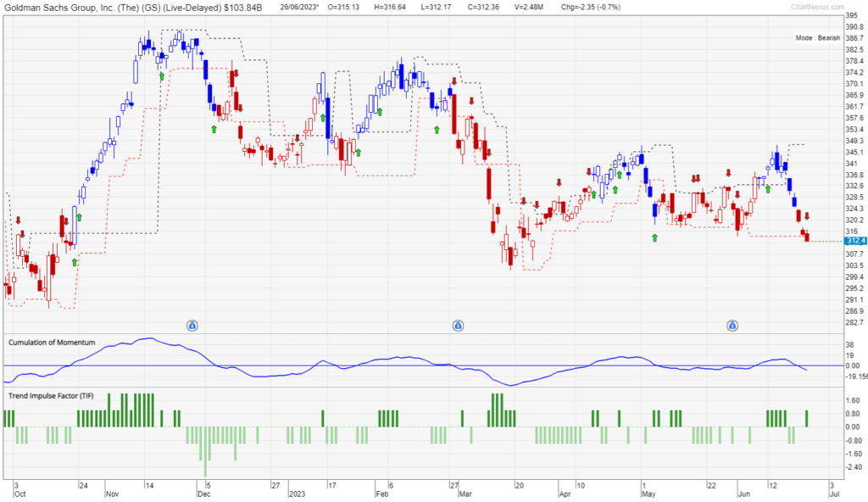Click the open price O=315.13
The width and height of the screenshot is (868, 502).
(x=343, y=7)
